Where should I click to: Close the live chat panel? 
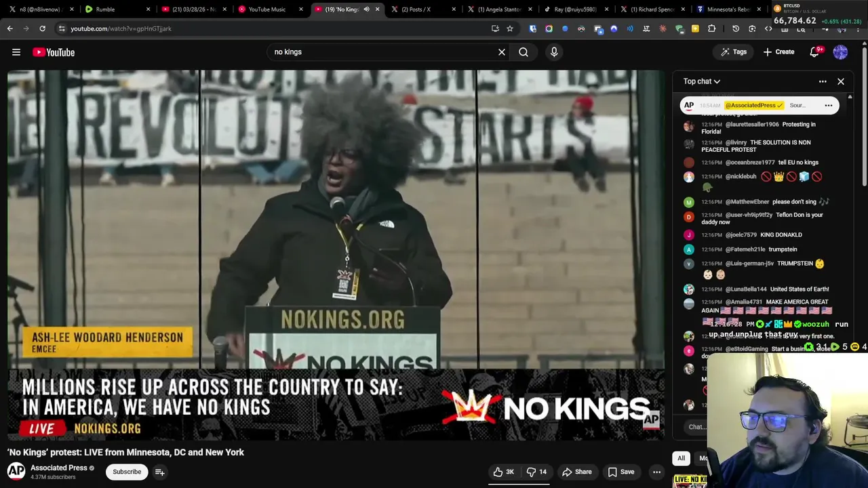(x=841, y=81)
